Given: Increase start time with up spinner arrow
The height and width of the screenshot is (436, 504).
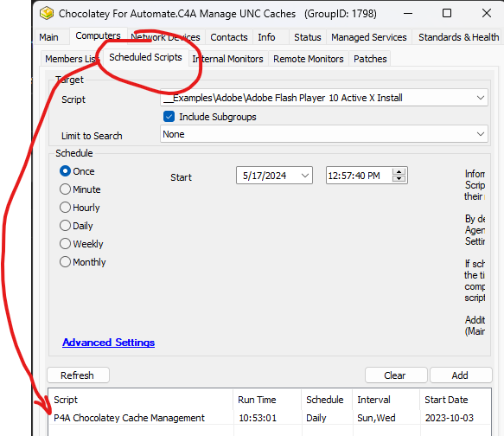Looking at the screenshot, I should (x=399, y=171).
